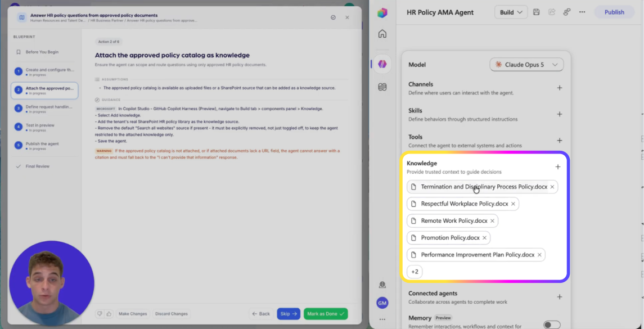
Task: Open Termination and Disciplinary Process Policy.docx chip
Action: (484, 187)
